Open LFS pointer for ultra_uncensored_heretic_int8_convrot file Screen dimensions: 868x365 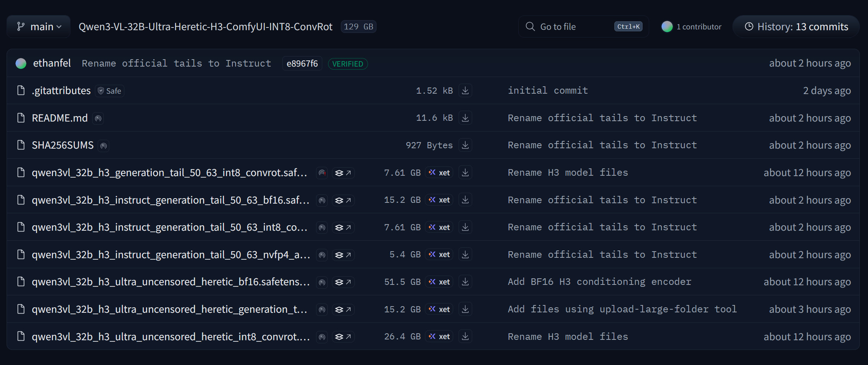[x=343, y=337]
